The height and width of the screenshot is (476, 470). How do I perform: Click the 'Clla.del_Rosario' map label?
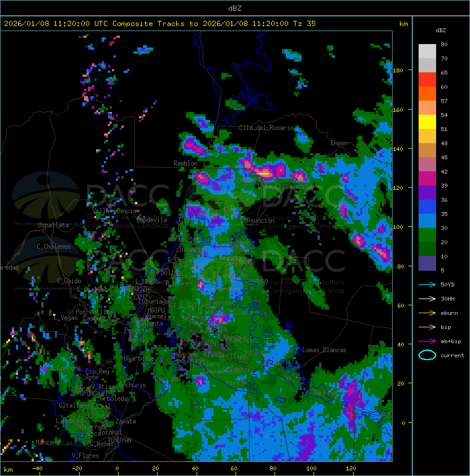[266, 128]
